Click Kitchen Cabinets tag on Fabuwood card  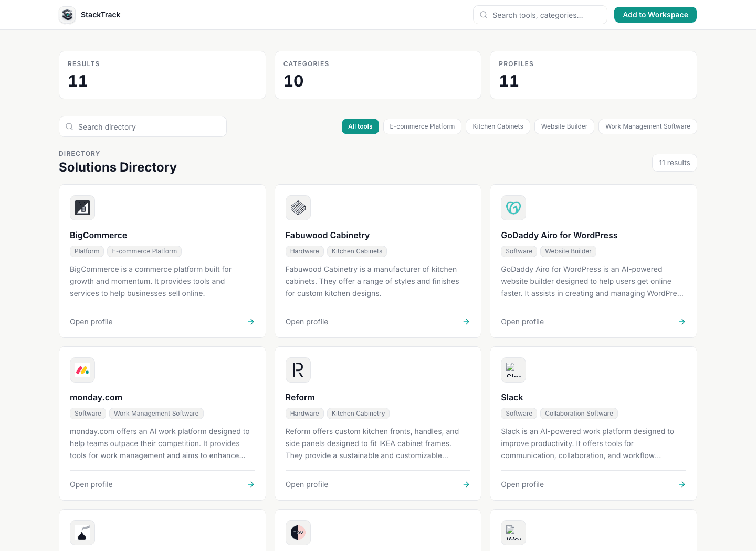pos(357,251)
